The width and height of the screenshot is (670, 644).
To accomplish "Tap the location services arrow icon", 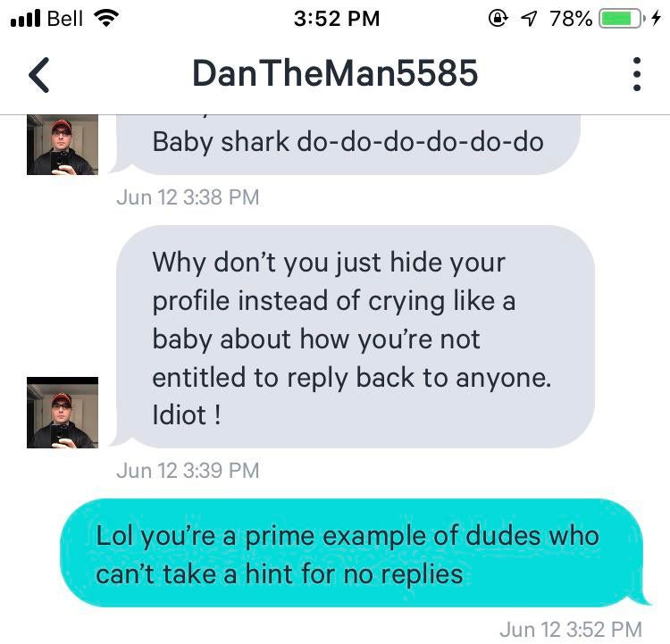I will pos(529,19).
